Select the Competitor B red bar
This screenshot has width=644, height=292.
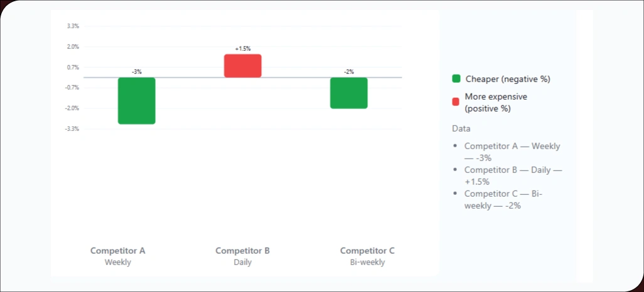tap(243, 66)
